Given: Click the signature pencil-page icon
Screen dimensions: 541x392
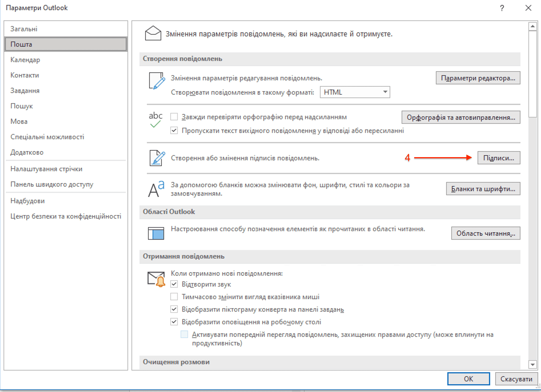Looking at the screenshot, I should [x=157, y=158].
